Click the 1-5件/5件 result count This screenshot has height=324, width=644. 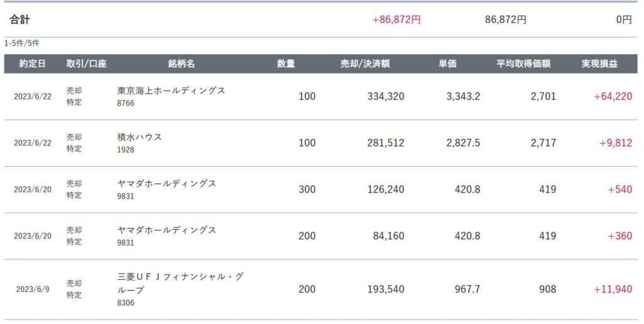coord(22,43)
